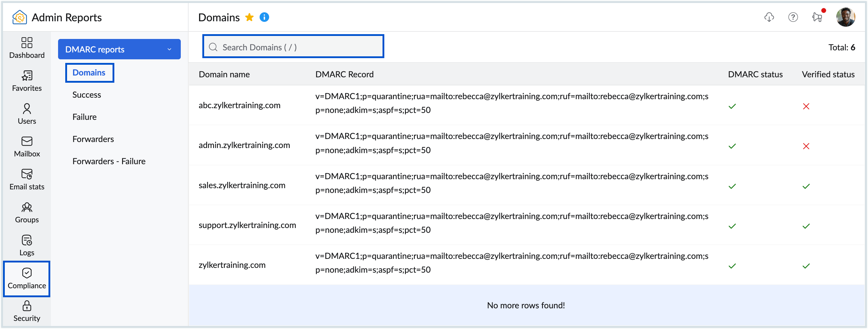Image resolution: width=868 pixels, height=329 pixels.
Task: Select Success under DMARC reports
Action: pos(87,95)
